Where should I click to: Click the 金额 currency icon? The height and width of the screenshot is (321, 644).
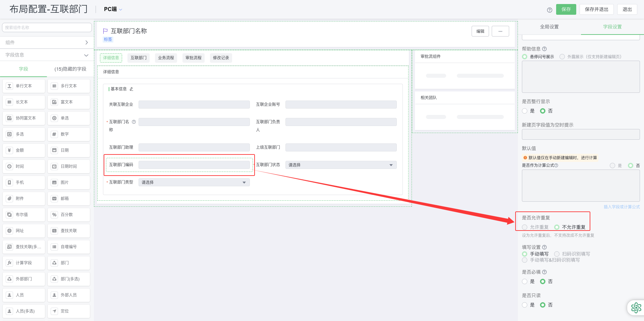pyautogui.click(x=9, y=150)
